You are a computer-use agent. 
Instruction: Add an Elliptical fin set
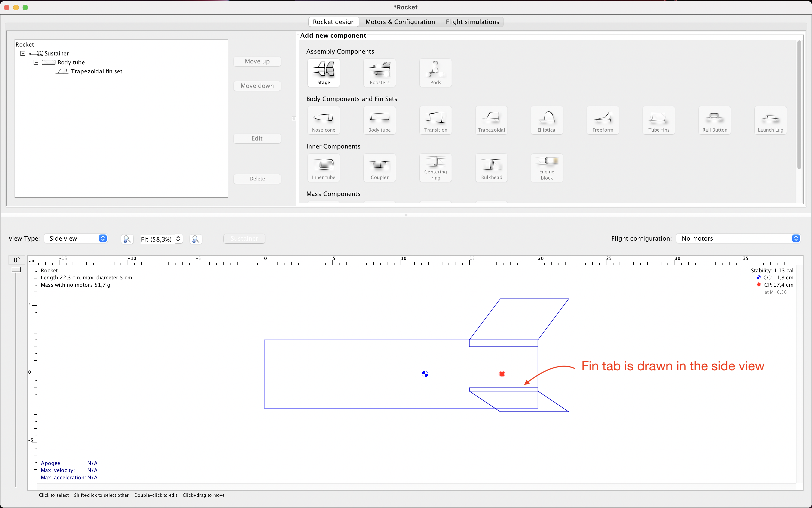tap(547, 120)
